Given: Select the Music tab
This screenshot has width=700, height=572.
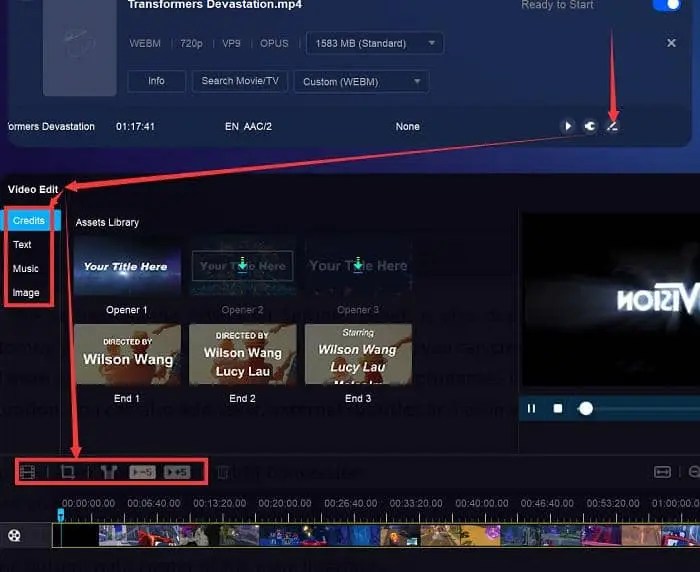Looking at the screenshot, I should 25,269.
